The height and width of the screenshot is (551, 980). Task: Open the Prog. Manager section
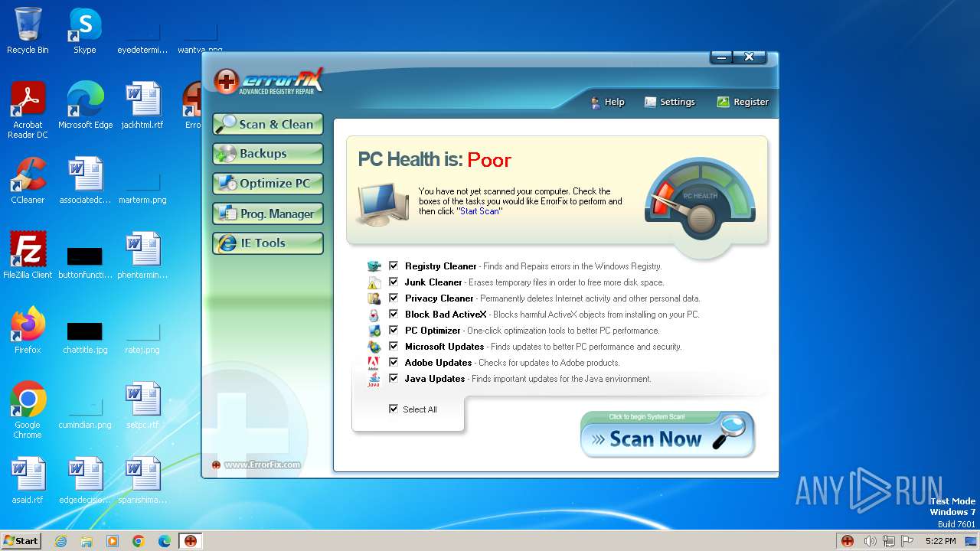[x=268, y=214]
